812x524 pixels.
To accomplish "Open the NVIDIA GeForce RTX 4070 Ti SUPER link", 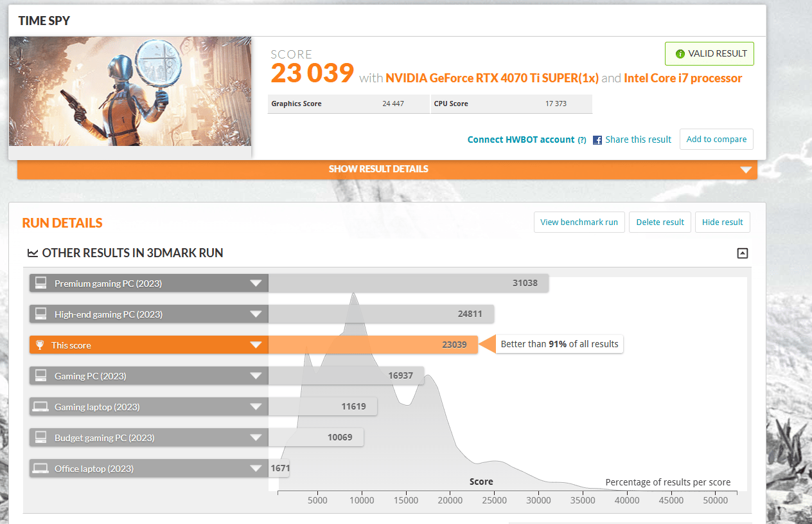I will click(x=492, y=78).
